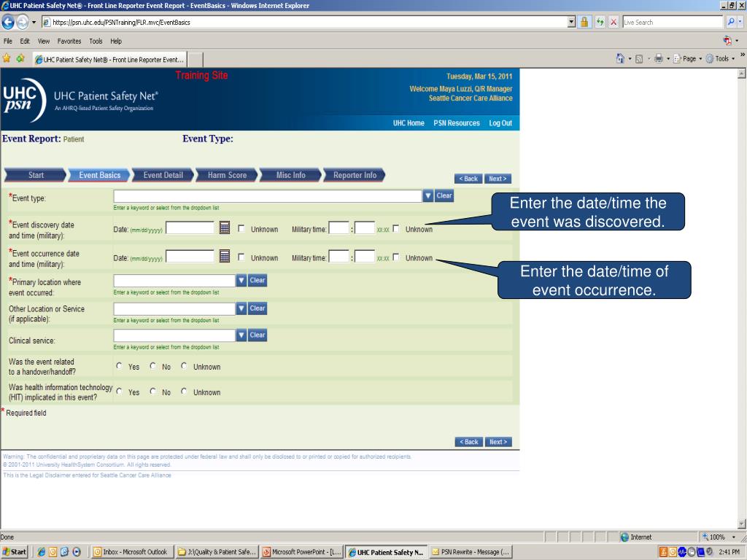The width and height of the screenshot is (747, 560).
Task: Select Unknown for handover/handoff related
Action: coord(184,366)
